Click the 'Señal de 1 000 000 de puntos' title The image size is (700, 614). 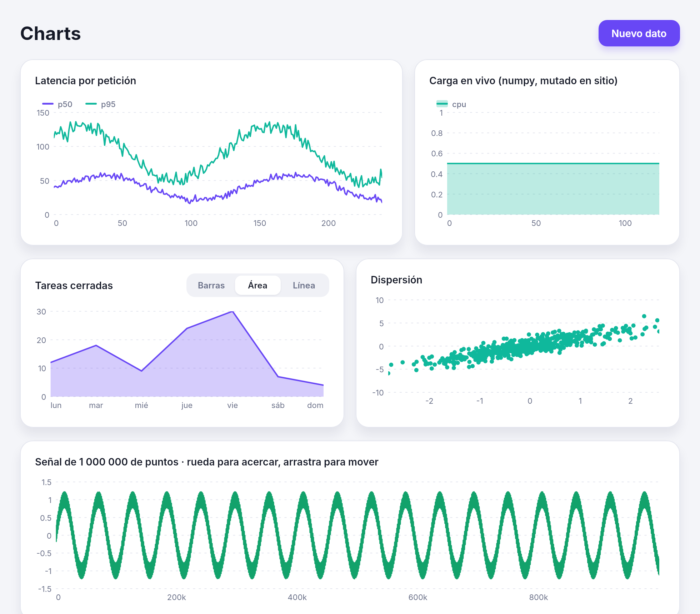tap(206, 462)
